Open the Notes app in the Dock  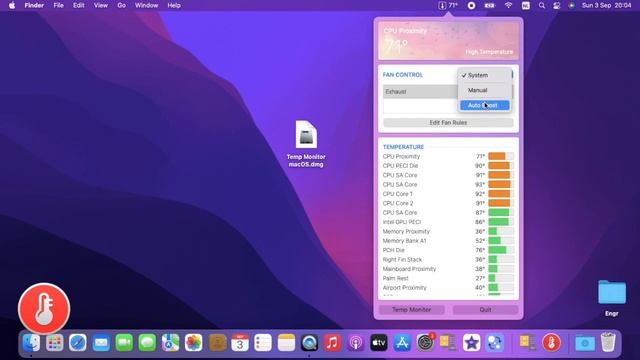pos(286,342)
